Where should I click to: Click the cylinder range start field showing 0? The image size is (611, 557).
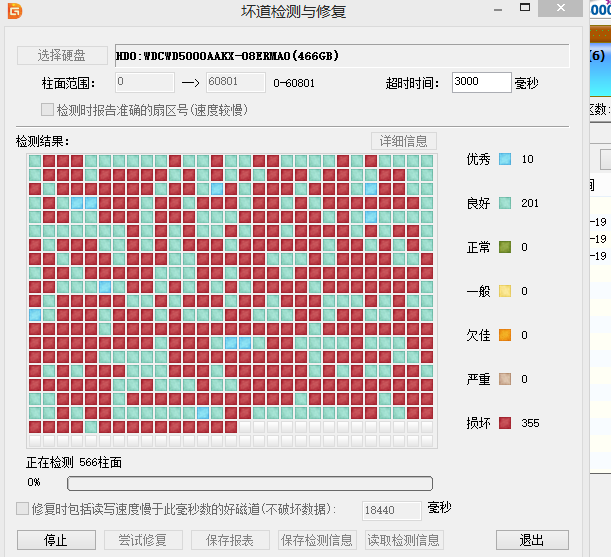tap(145, 82)
